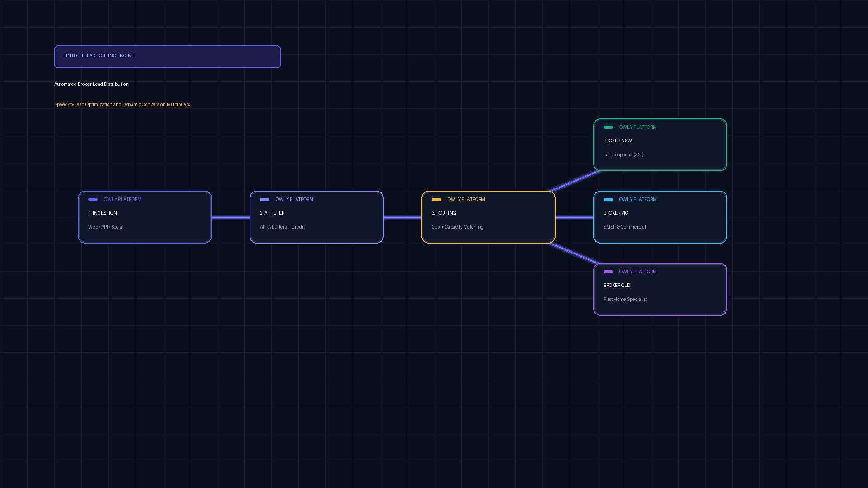
Task: Open the BROKER VIC node card
Action: click(x=660, y=217)
